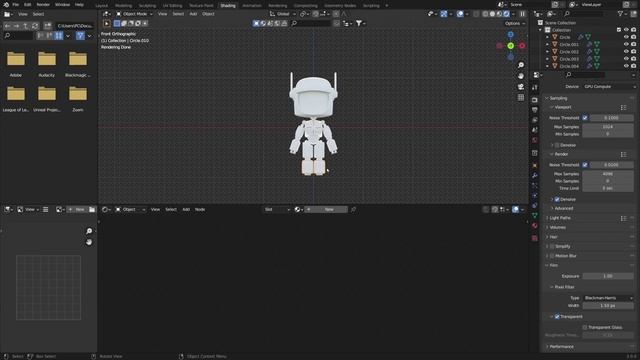Open View menu in the shader editor
The image size is (640, 360).
pyautogui.click(x=156, y=209)
